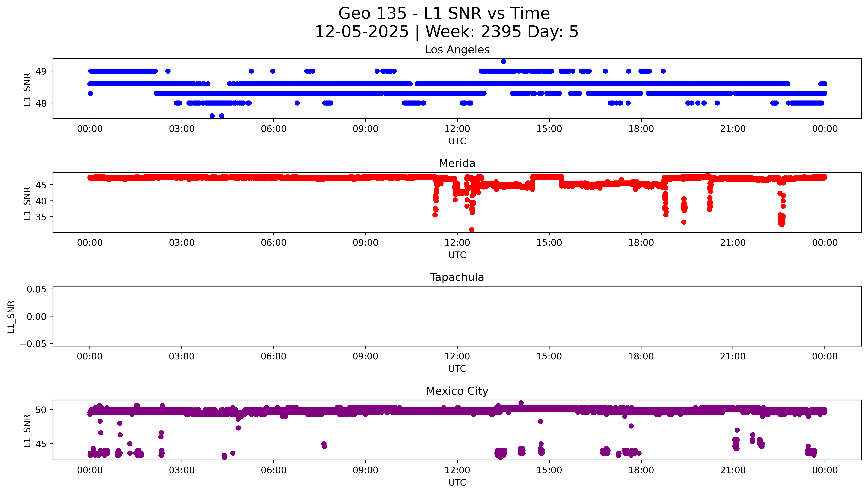
Task: Click the 'Mexico City' subplot title
Action: click(x=457, y=391)
